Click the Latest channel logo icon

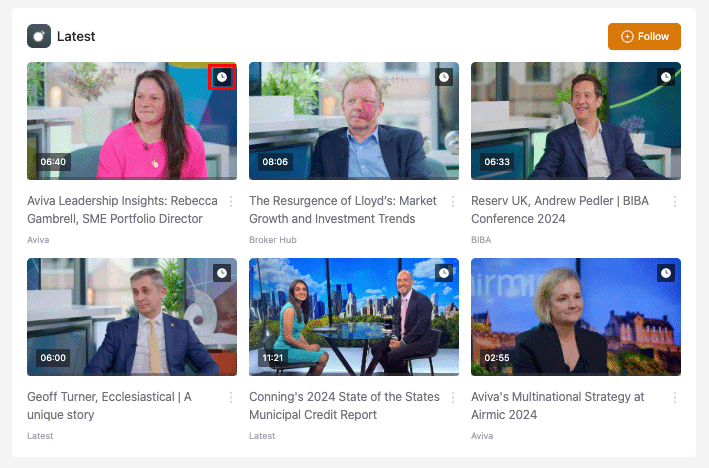coord(39,37)
